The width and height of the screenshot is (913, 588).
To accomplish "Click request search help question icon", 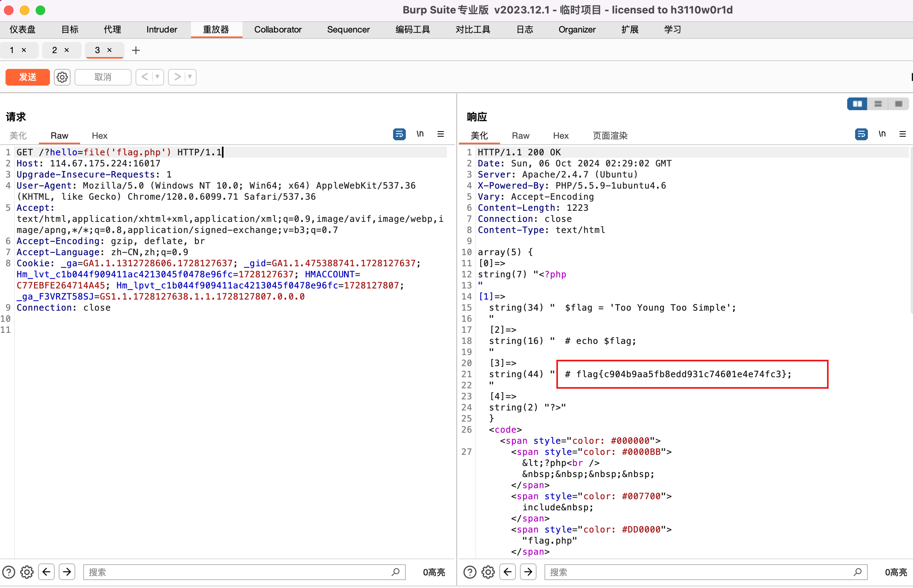I will coord(9,572).
